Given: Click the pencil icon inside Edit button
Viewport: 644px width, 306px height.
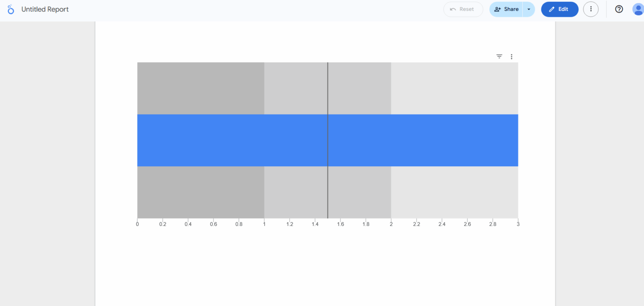Looking at the screenshot, I should tap(552, 9).
